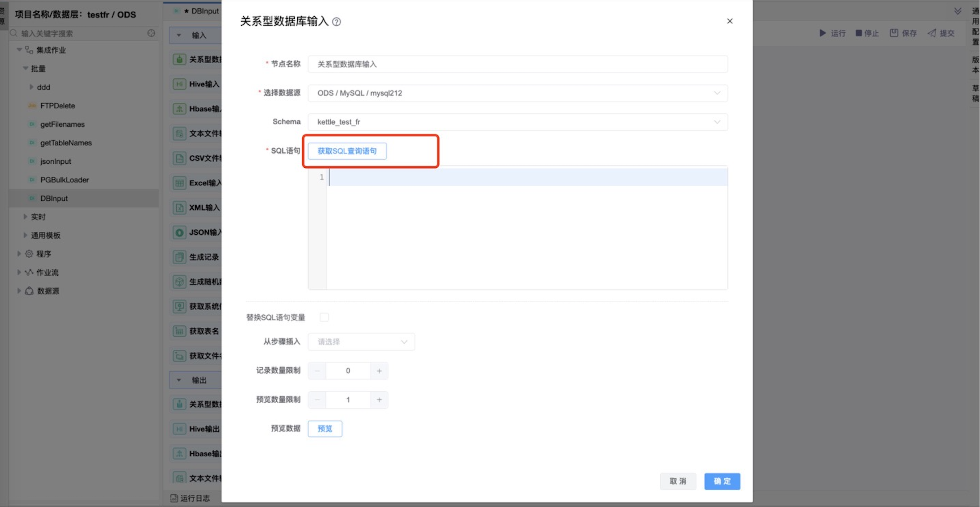The height and width of the screenshot is (507, 980).
Task: Open the 选择数据源 dropdown
Action: 518,93
